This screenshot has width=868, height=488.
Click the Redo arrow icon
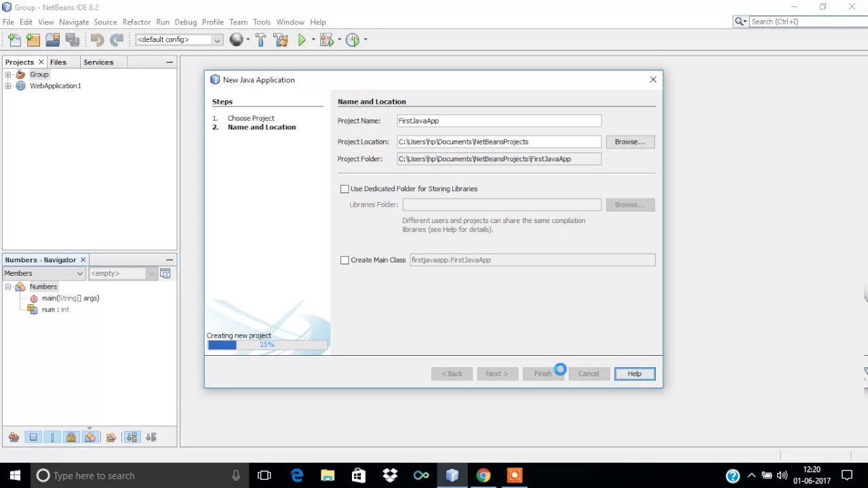117,40
